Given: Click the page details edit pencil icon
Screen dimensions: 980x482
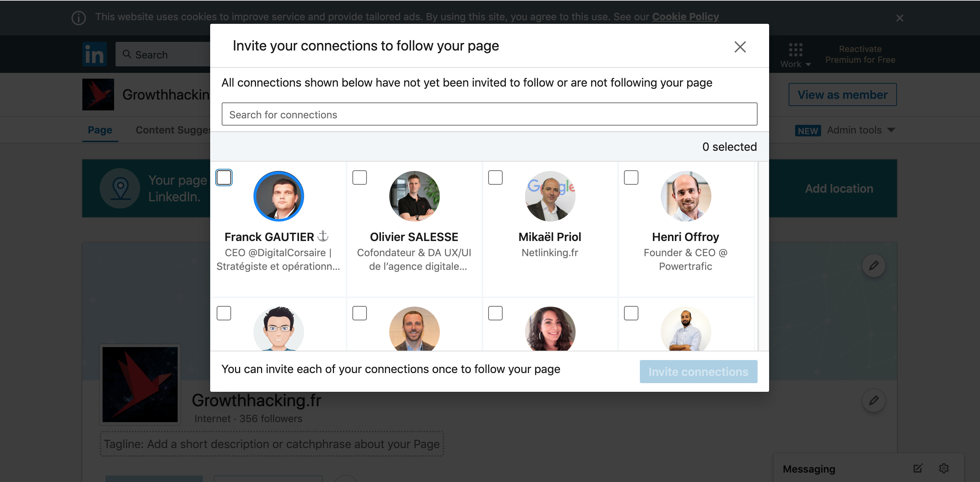Looking at the screenshot, I should coord(873,400).
